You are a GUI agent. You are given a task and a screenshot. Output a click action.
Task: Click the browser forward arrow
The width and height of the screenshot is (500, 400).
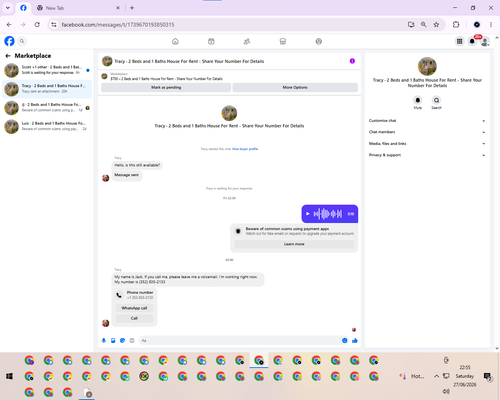[x=23, y=25]
